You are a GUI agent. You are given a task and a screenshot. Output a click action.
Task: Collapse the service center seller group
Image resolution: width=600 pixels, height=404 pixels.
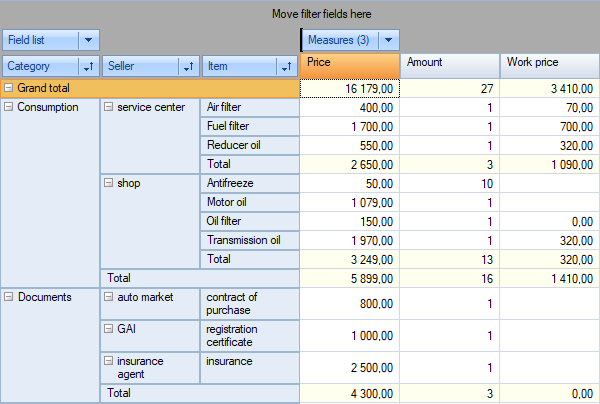tap(108, 107)
